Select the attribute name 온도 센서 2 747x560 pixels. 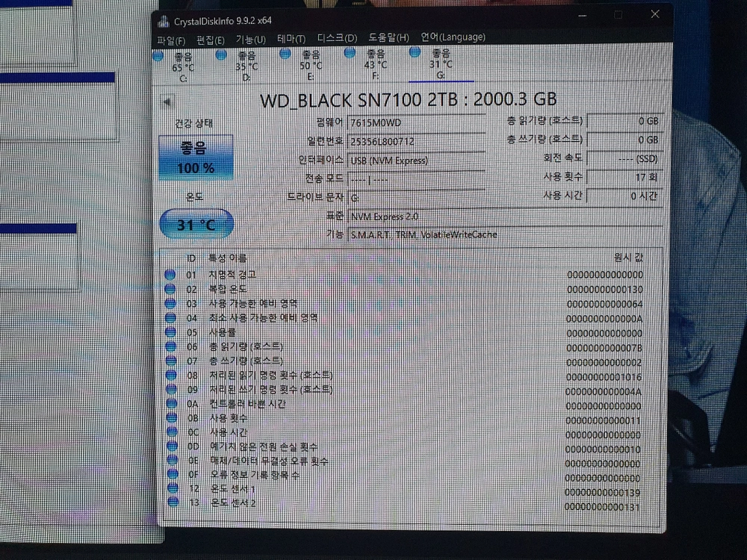(x=233, y=503)
